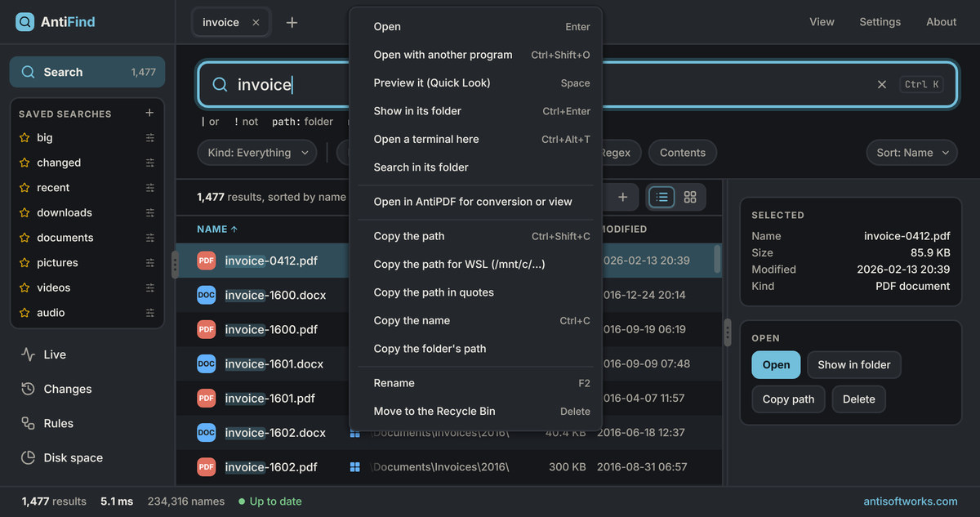Select Open in AntiPDF for conversion
Viewport: 980px width, 517px height.
pos(475,202)
